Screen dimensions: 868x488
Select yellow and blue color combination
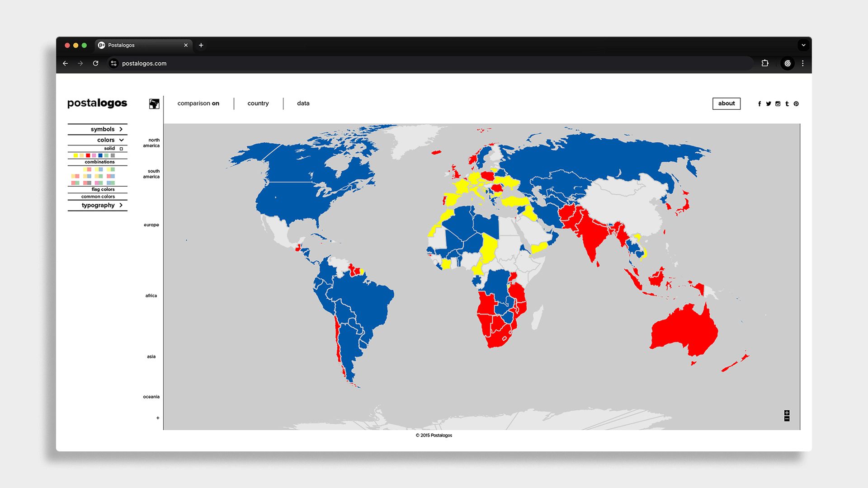[x=99, y=169]
